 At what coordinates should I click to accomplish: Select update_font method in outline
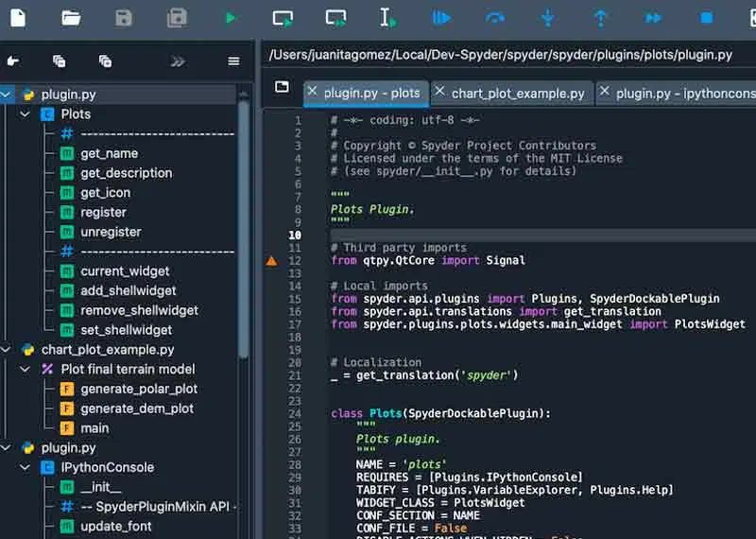tap(115, 527)
